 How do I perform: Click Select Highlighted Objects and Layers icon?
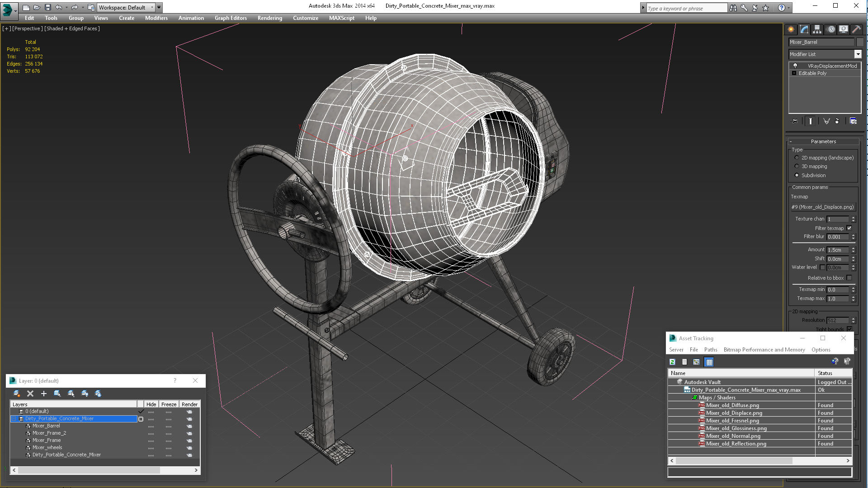click(x=57, y=394)
